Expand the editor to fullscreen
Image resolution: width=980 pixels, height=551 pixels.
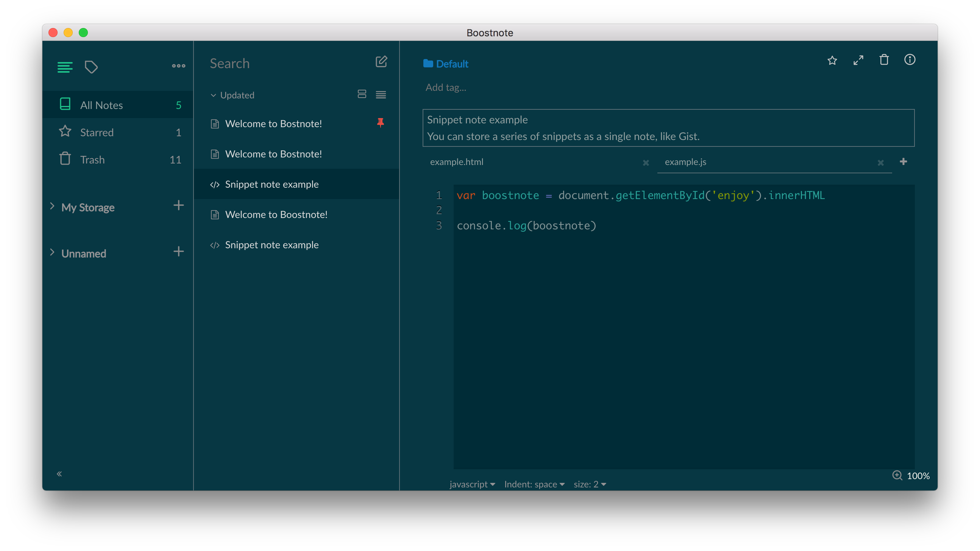858,60
